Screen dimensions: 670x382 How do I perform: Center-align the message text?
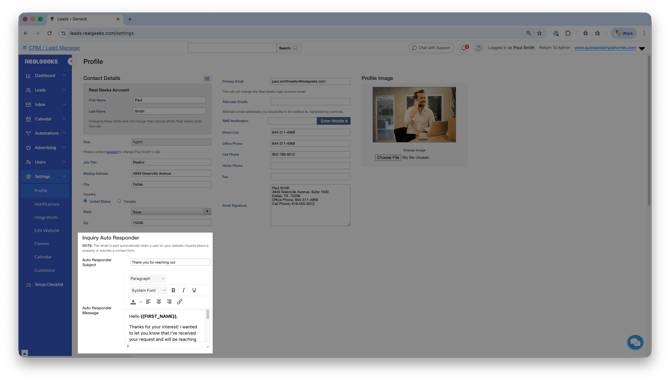click(x=159, y=302)
